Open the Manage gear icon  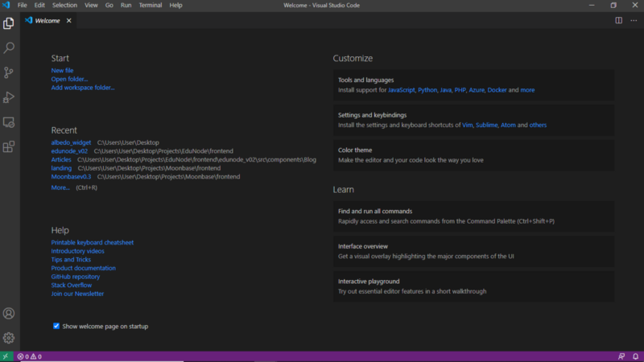pos(9,338)
